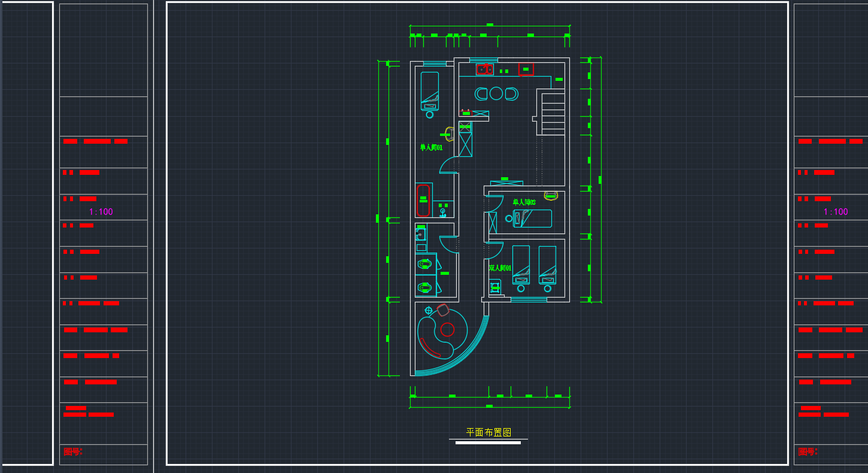Click the room label 双人间01
This screenshot has height=473, width=868.
500,268
